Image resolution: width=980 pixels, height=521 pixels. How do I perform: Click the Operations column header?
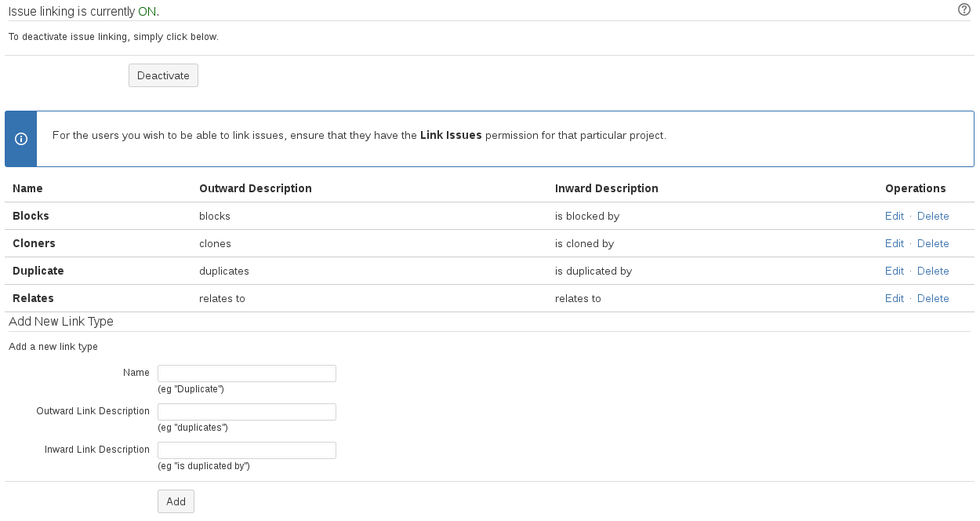tap(916, 188)
